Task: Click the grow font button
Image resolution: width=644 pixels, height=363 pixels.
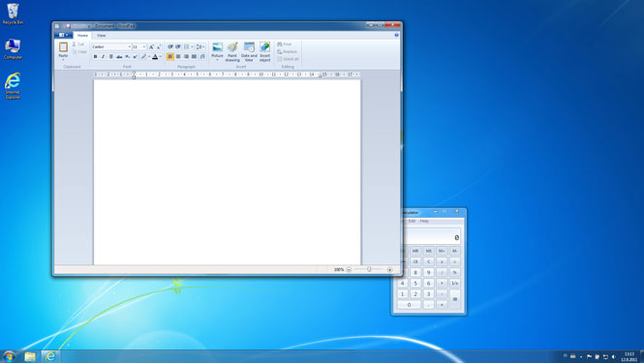Action: [151, 46]
